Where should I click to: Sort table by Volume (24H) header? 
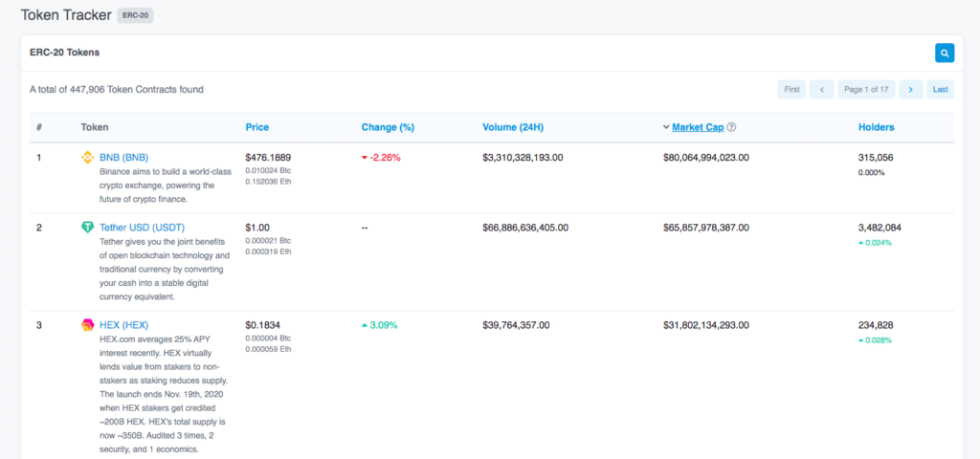[x=516, y=127]
